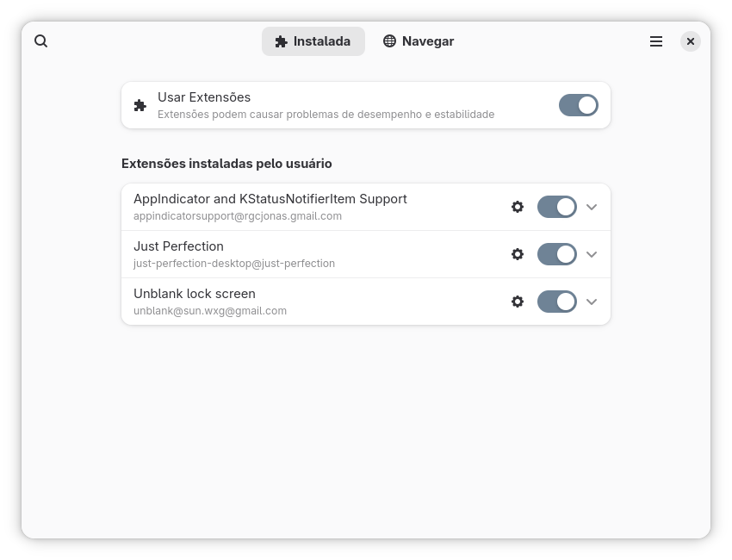Viewport: 732px width, 560px height.
Task: Open Unblank lock screen settings gear
Action: coord(518,302)
